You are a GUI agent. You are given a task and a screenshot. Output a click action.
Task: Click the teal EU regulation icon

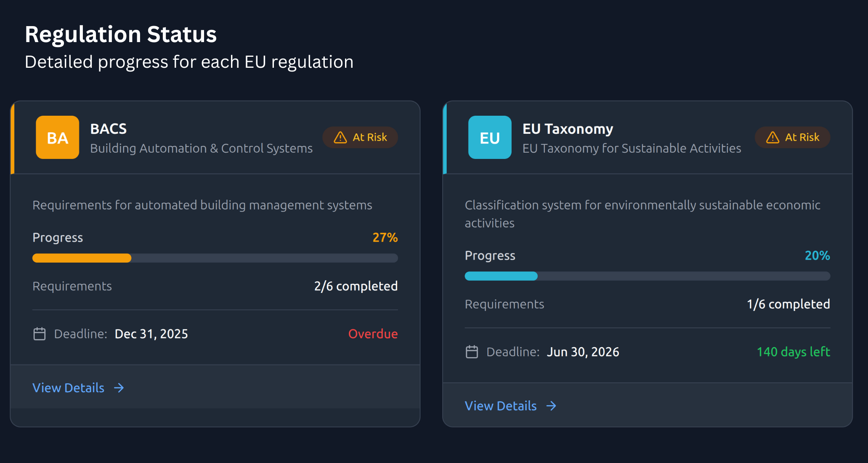tap(490, 137)
